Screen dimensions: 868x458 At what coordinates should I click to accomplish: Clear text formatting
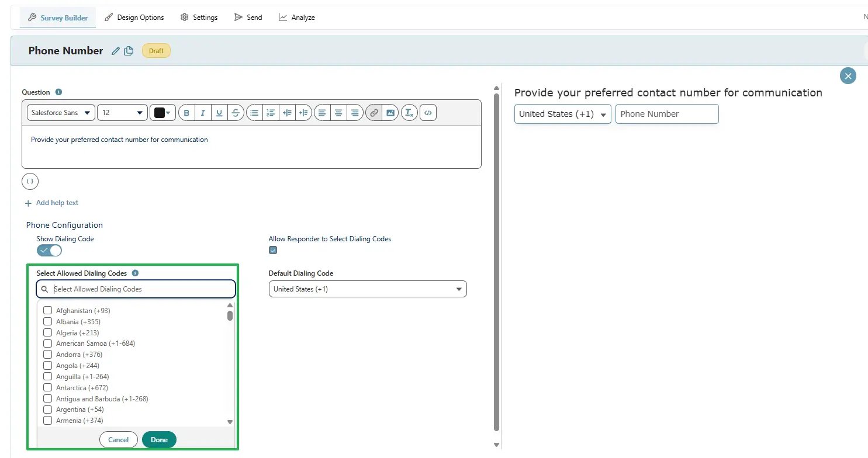click(x=409, y=113)
